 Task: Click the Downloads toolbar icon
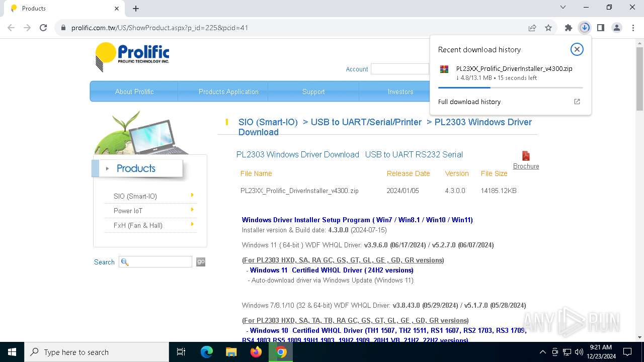click(585, 28)
